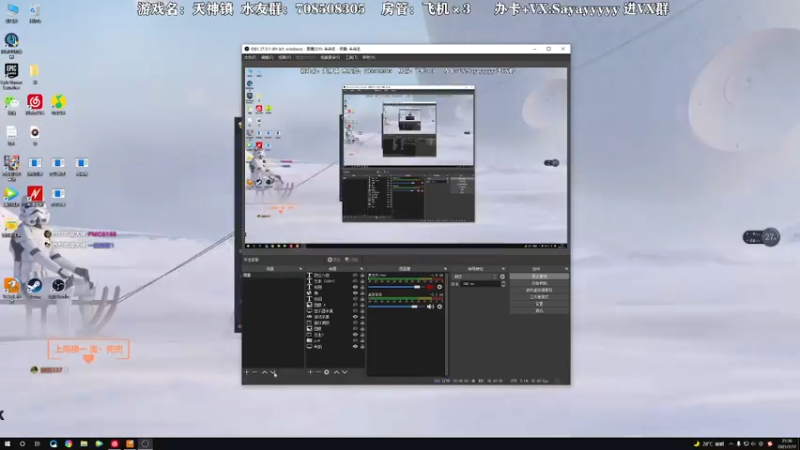
Task: Move the selected source up with the arrow
Action: [x=336, y=372]
